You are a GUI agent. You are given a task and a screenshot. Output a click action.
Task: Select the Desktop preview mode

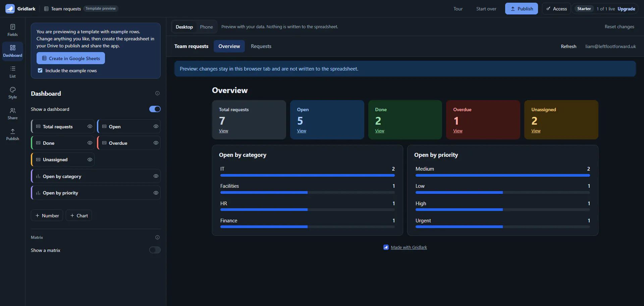(184, 27)
